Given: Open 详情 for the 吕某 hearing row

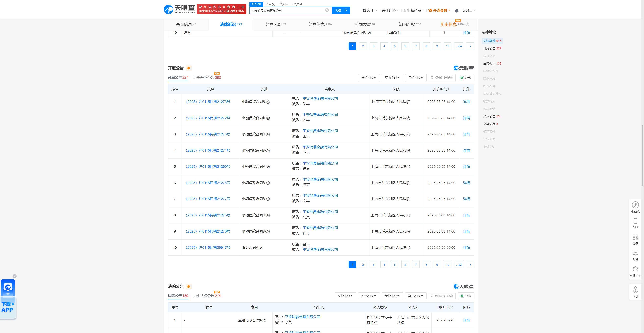Looking at the screenshot, I should click(466, 247).
